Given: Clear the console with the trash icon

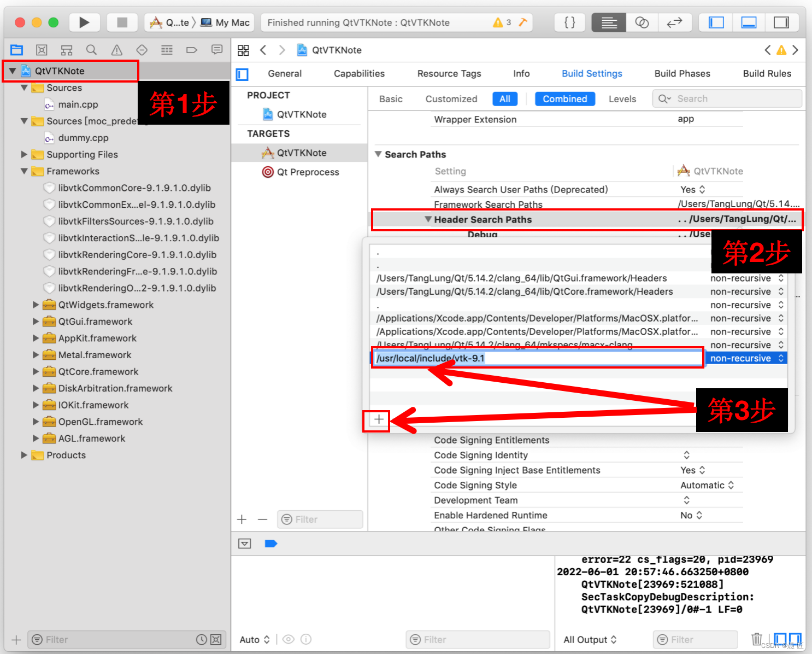Looking at the screenshot, I should tap(756, 638).
